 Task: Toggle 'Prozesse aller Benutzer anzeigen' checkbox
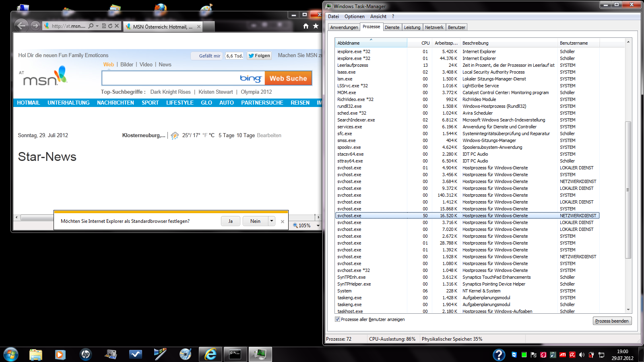[x=337, y=319]
